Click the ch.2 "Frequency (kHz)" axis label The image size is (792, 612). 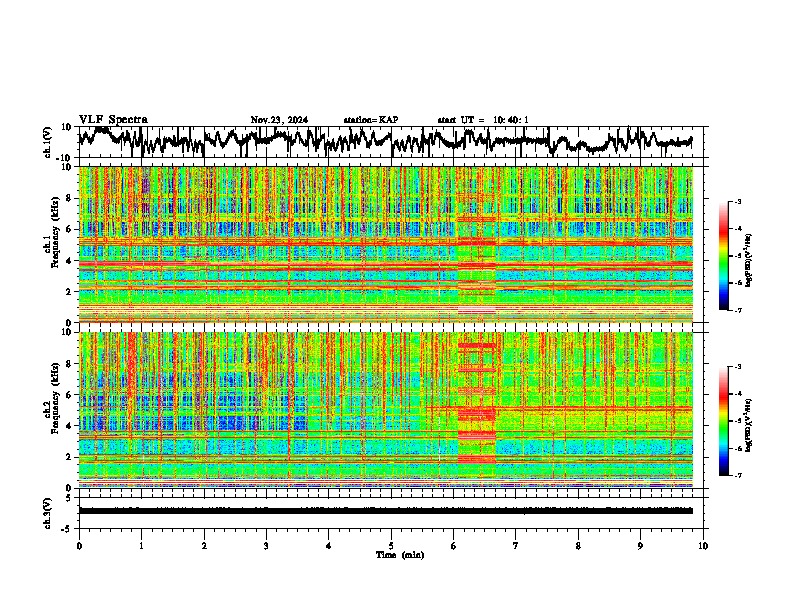(55, 397)
